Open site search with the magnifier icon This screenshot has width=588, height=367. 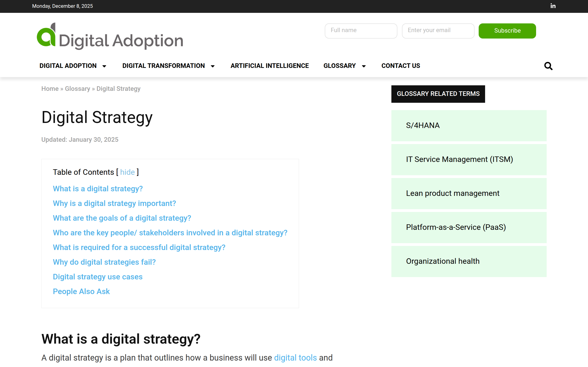point(548,66)
